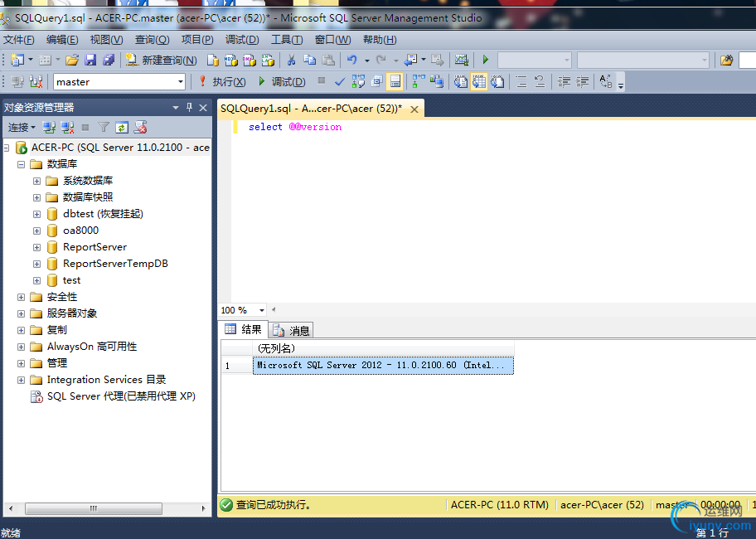Expand the ReportServer database node

coord(36,247)
